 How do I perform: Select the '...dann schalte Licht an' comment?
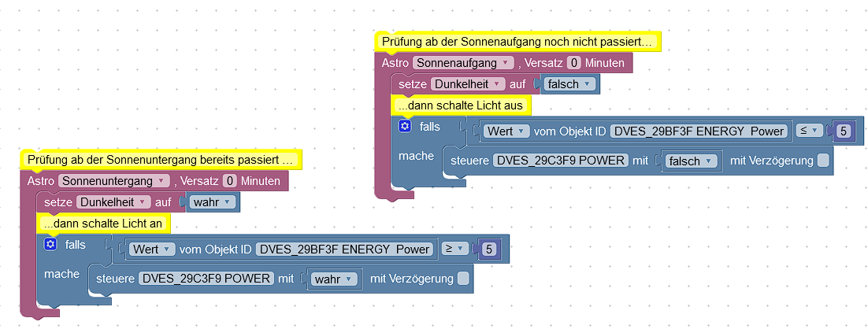point(103,224)
